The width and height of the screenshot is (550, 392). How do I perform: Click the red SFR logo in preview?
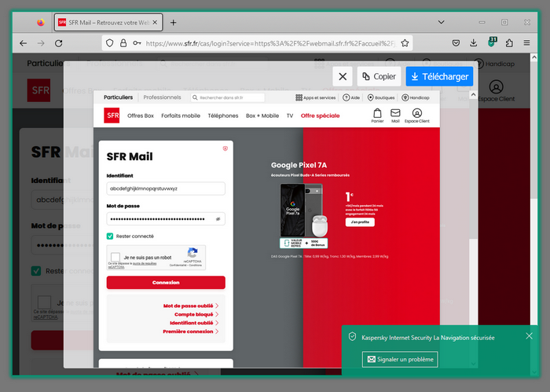click(112, 115)
